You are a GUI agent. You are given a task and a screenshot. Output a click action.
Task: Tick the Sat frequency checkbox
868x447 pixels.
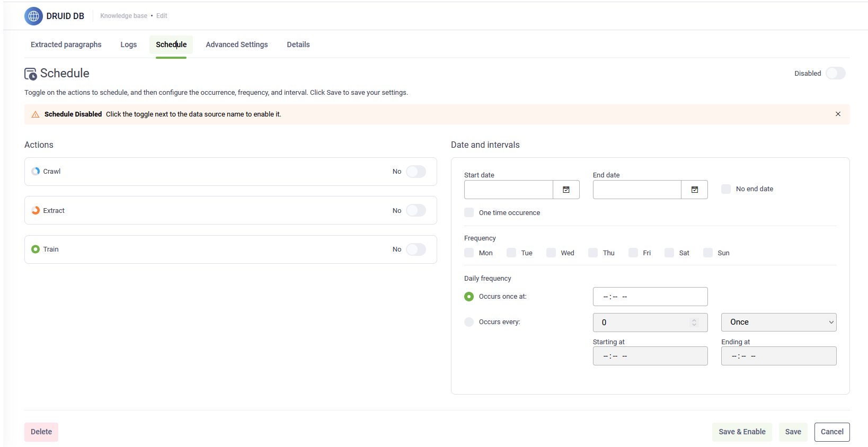[x=669, y=253]
